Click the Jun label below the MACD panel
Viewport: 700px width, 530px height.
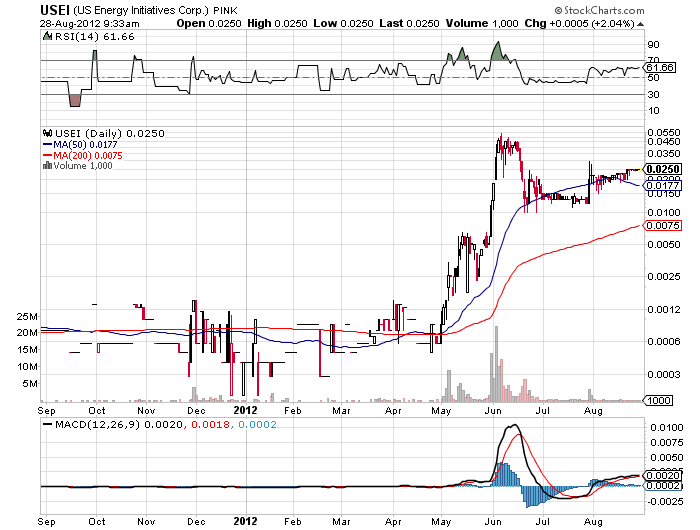point(493,522)
